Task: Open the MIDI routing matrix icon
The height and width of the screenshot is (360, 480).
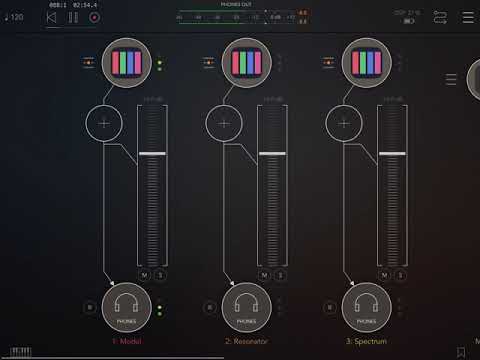Action: tap(440, 17)
